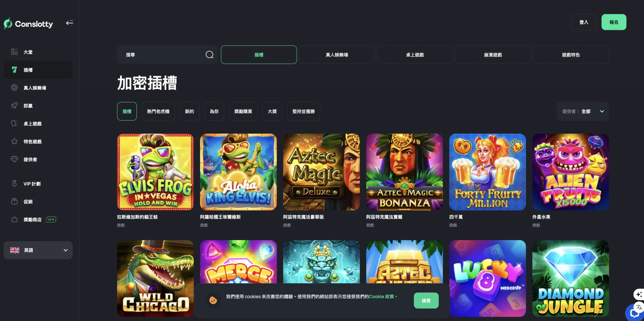Open the 獎勵商店 bag icon
Viewport: 644px width, 321px height.
tap(14, 219)
